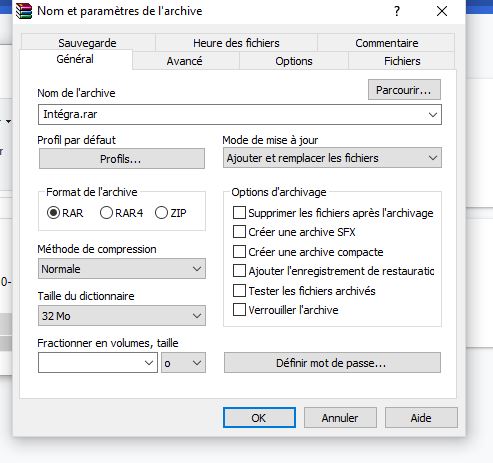Click Définir mot de passe... button
Image resolution: width=493 pixels, height=463 pixels.
click(332, 363)
